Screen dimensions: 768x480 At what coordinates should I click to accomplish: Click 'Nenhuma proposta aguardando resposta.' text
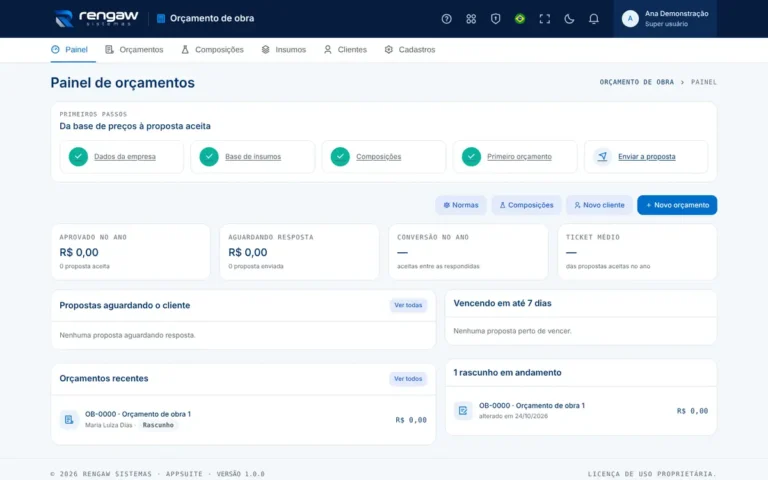[127, 336]
